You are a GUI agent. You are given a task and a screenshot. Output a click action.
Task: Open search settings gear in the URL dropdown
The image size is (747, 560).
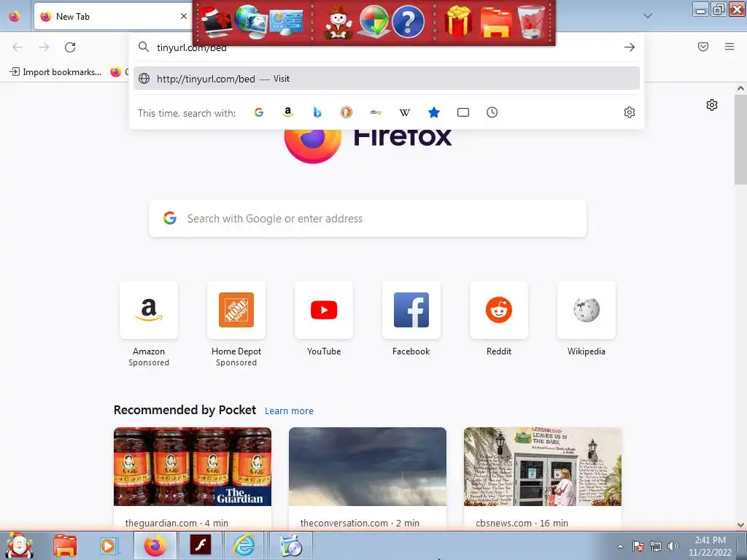(630, 112)
